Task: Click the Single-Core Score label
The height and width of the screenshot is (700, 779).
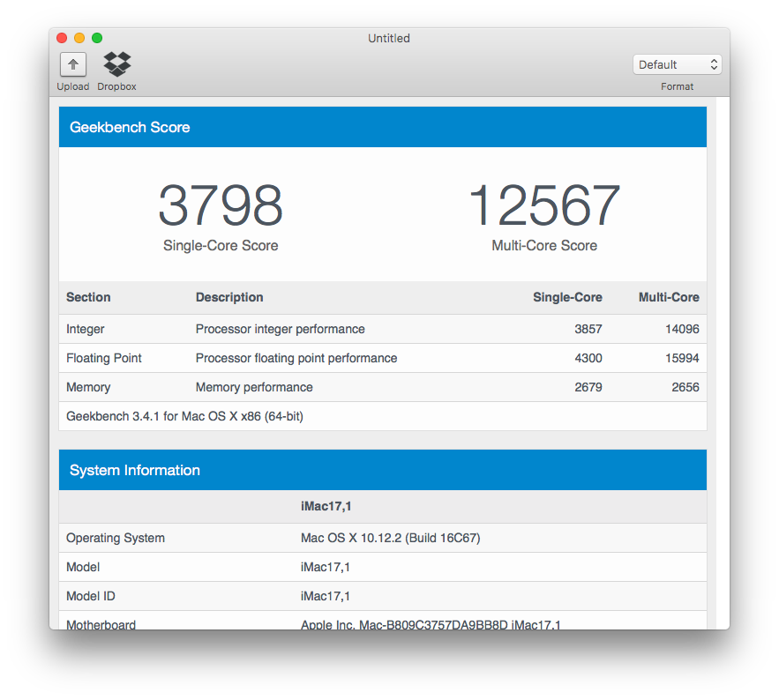Action: [x=221, y=245]
